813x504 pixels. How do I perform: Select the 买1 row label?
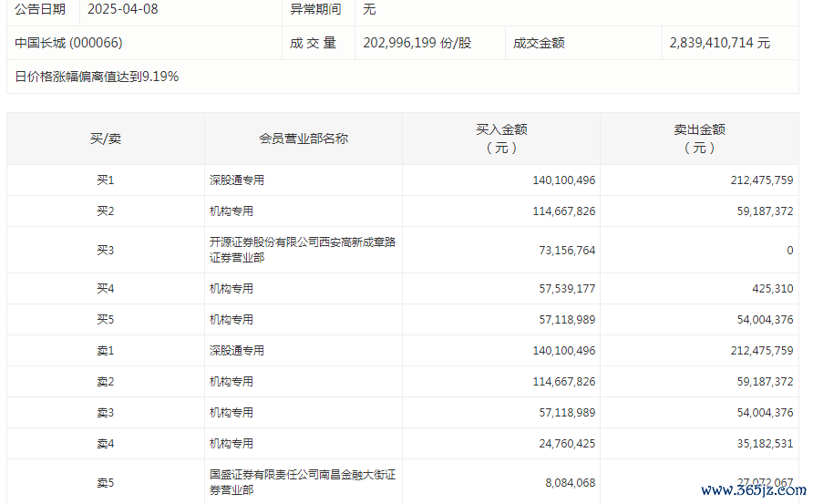tap(105, 180)
